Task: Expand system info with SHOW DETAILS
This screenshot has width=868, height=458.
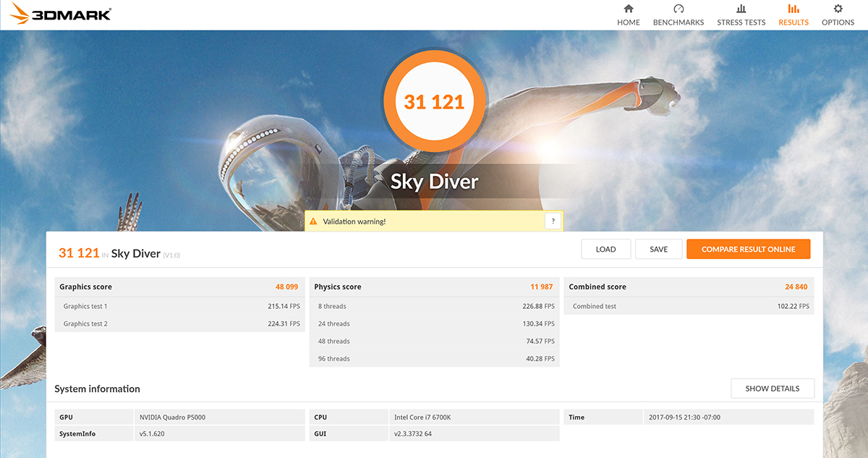Action: coord(772,389)
